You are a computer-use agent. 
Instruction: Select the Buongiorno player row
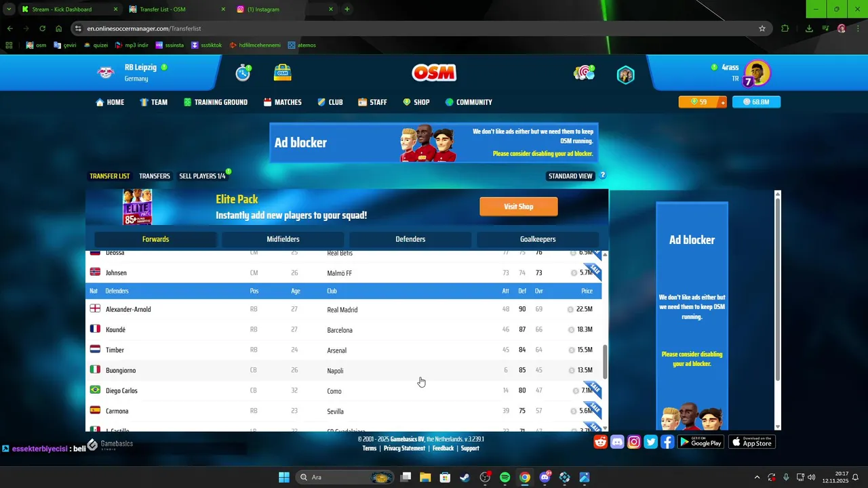(344, 370)
